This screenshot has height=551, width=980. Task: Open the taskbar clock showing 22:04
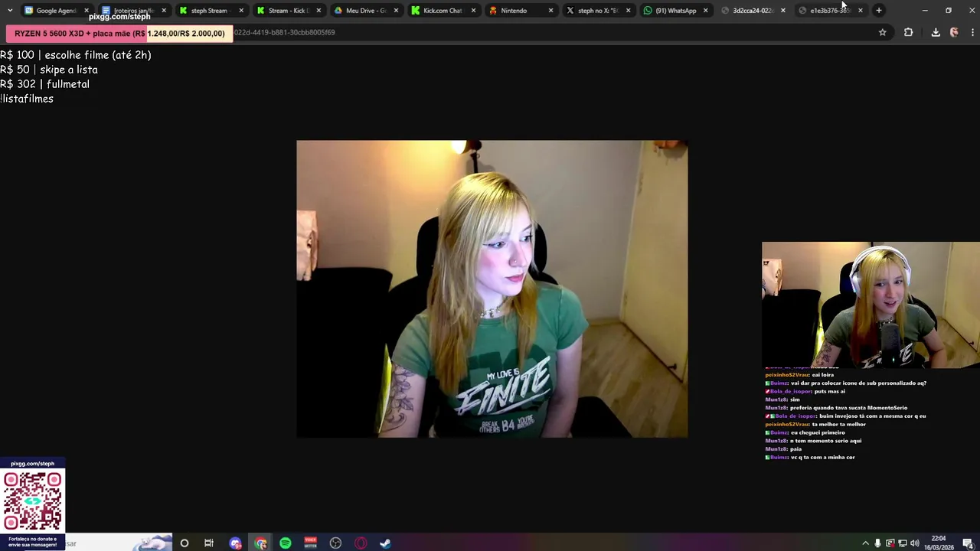939,543
